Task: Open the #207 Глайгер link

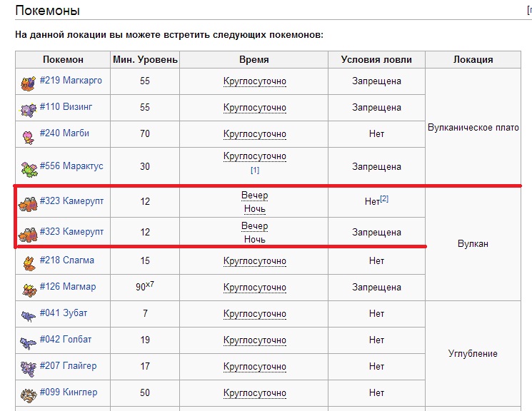Action: tap(68, 366)
